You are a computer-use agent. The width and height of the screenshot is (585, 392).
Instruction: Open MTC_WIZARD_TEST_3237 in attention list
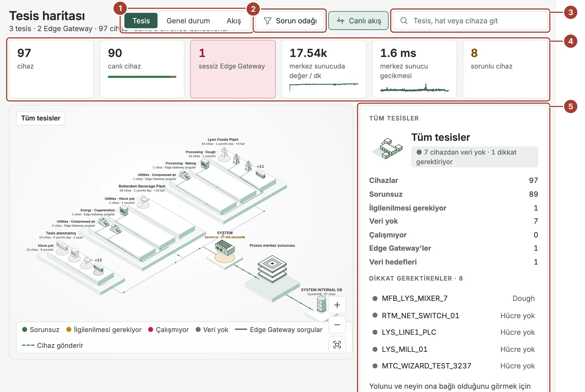point(453,366)
